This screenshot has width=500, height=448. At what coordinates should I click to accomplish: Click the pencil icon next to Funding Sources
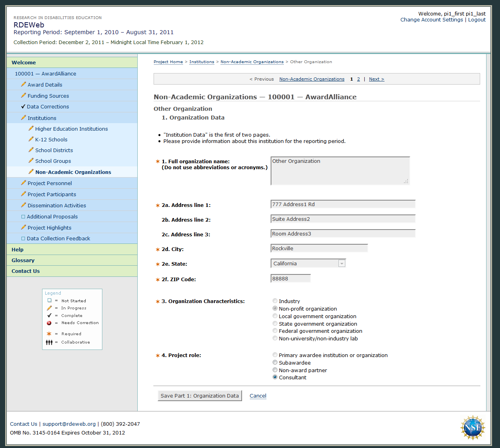(23, 95)
